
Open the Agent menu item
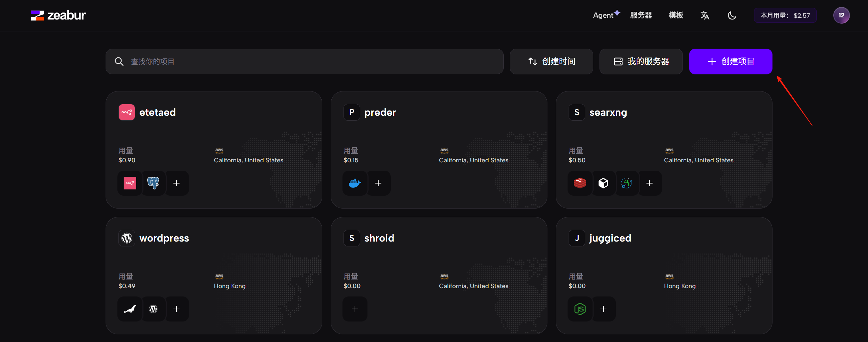point(603,15)
